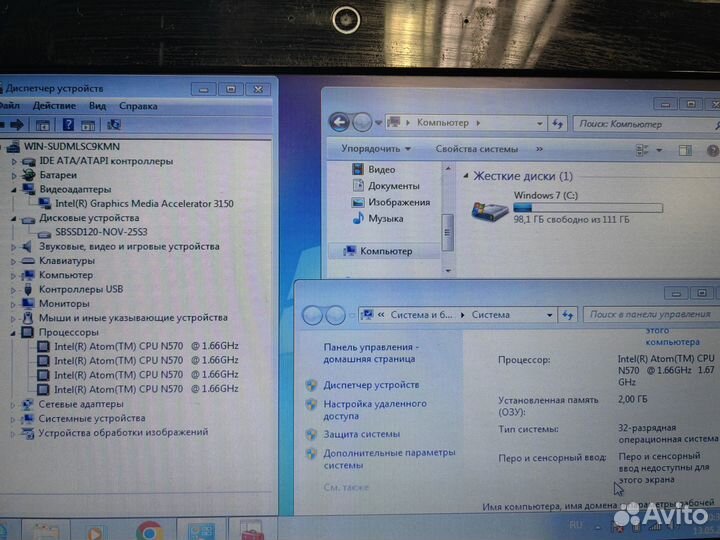Open the Справка menu

tap(138, 106)
